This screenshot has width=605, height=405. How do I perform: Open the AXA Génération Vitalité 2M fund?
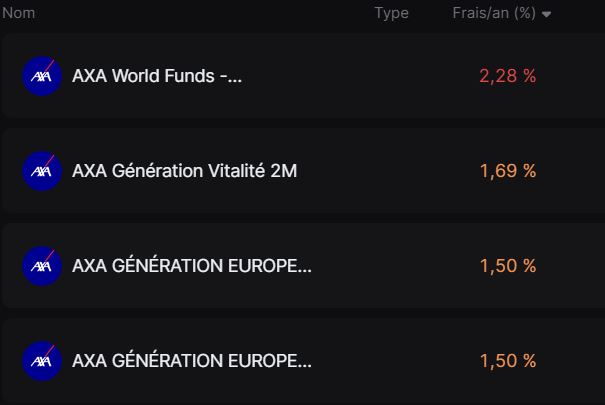click(x=184, y=171)
